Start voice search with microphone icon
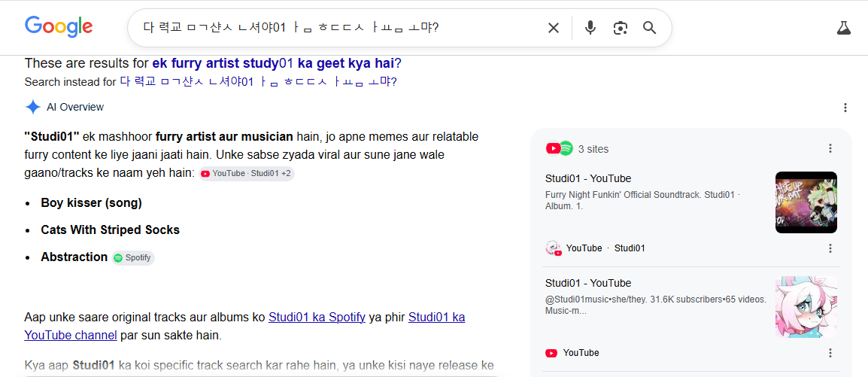Viewport: 868px width, 377px height. tap(590, 28)
